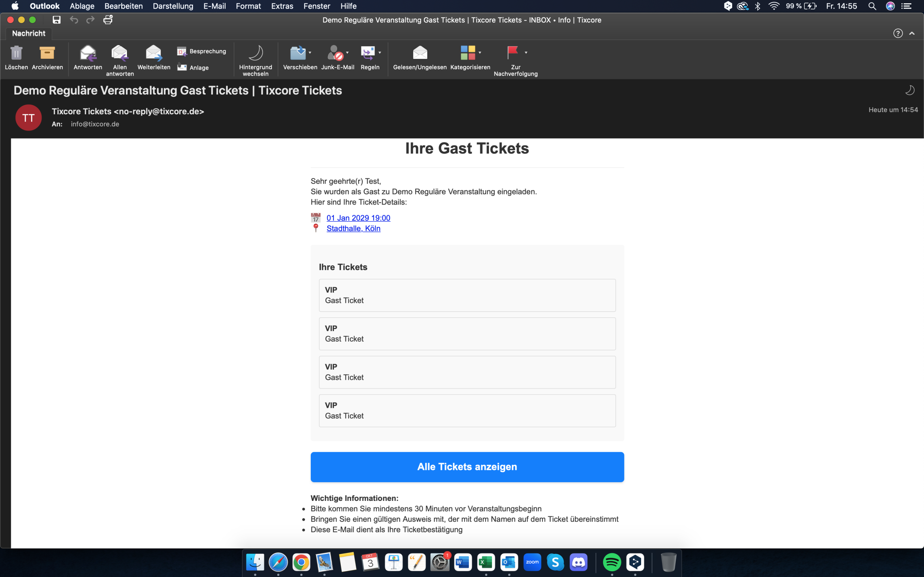Open the Verschieben dropdown arrow
The height and width of the screenshot is (577, 924).
coord(310,53)
